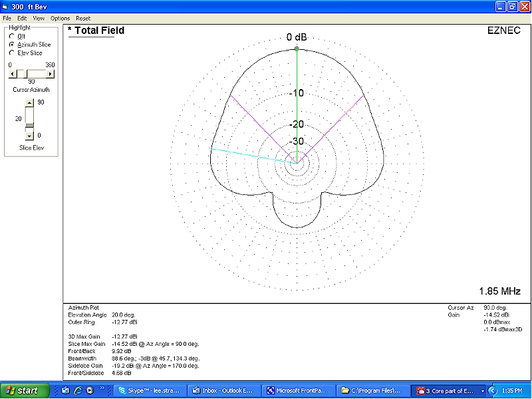Open the C:\Program Files folder taskbar item
The height and width of the screenshot is (399, 532).
tap(369, 391)
